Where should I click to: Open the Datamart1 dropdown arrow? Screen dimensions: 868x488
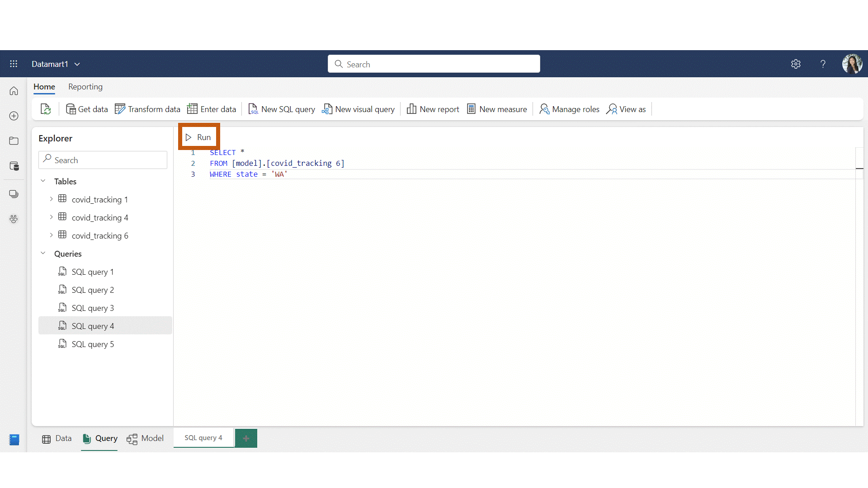(x=77, y=64)
